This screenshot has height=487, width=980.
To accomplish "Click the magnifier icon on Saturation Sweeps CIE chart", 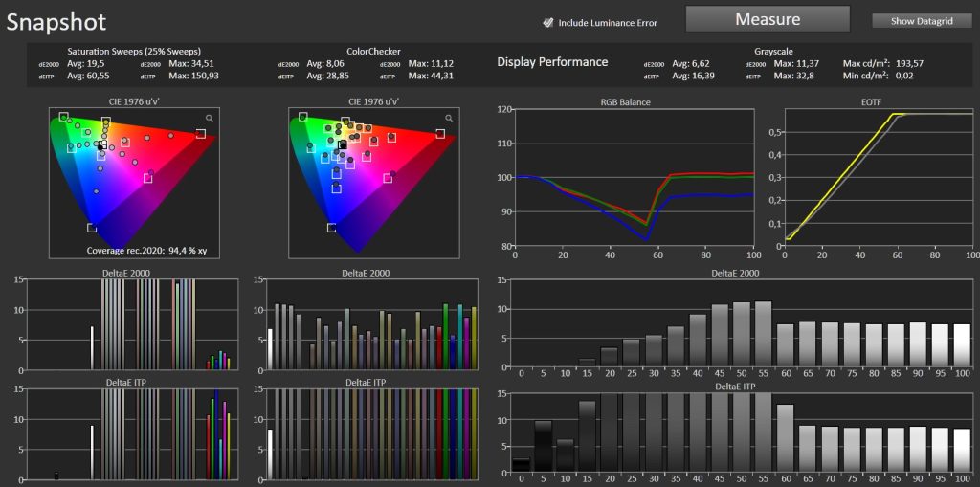I will coord(209,117).
